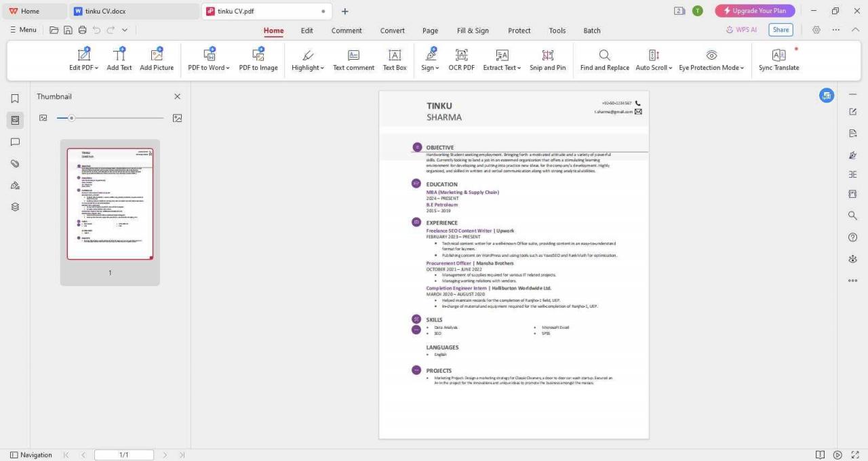Image resolution: width=868 pixels, height=461 pixels.
Task: Expand the Auto Scroll dropdown arrow
Action: [671, 68]
